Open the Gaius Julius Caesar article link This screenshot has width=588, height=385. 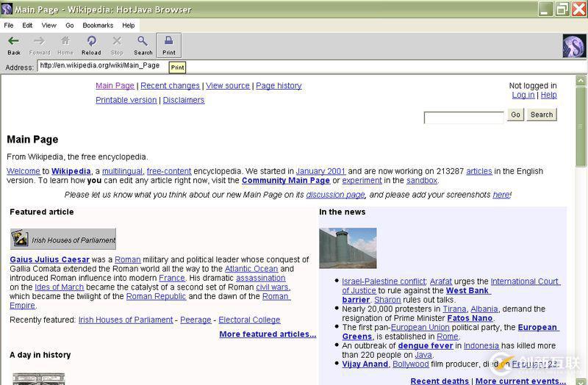click(x=49, y=259)
